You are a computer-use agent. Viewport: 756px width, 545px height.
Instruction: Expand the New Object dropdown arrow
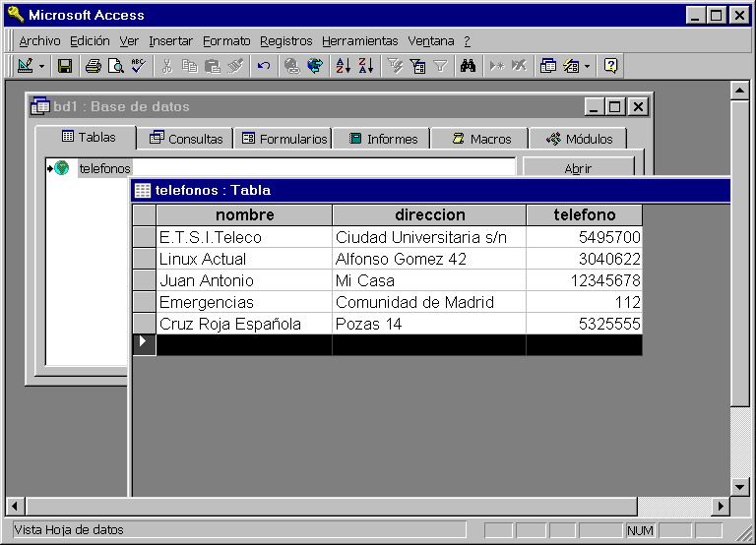pyautogui.click(x=588, y=66)
